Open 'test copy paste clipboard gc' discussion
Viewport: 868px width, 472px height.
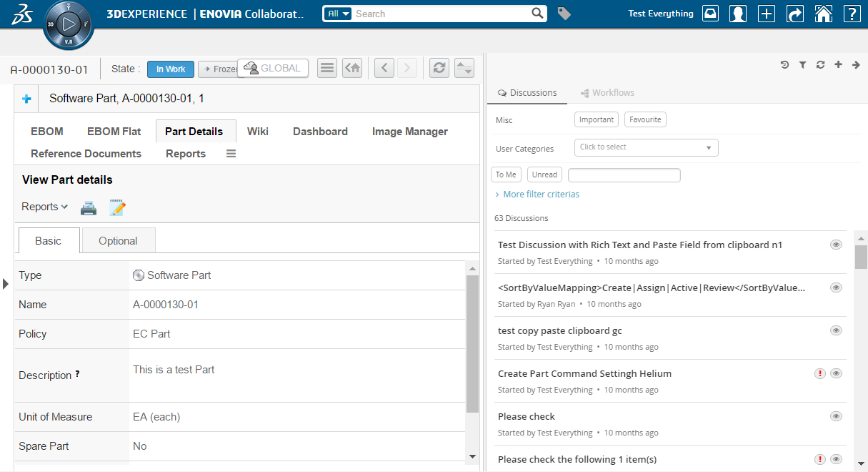(x=560, y=331)
